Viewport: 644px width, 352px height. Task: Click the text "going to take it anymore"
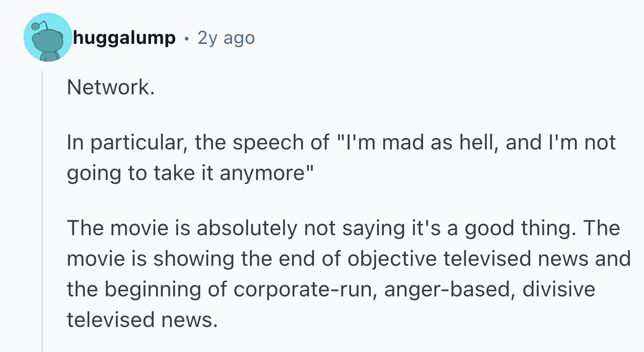pyautogui.click(x=186, y=173)
